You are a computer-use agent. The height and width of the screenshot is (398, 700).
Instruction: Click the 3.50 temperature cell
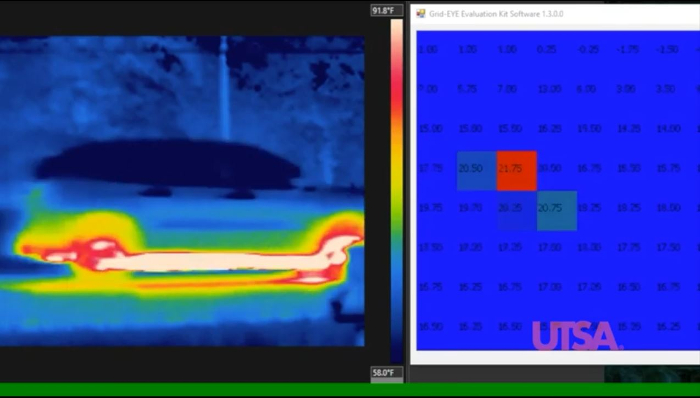click(x=666, y=89)
